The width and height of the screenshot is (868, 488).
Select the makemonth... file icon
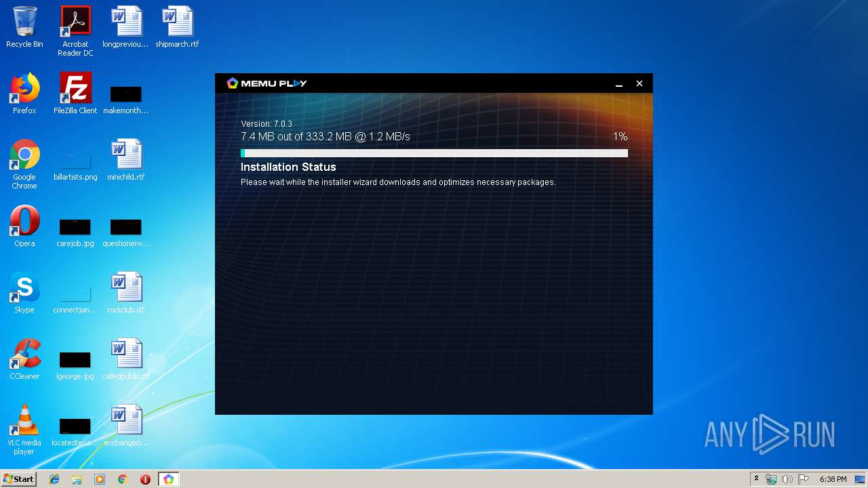[126, 99]
